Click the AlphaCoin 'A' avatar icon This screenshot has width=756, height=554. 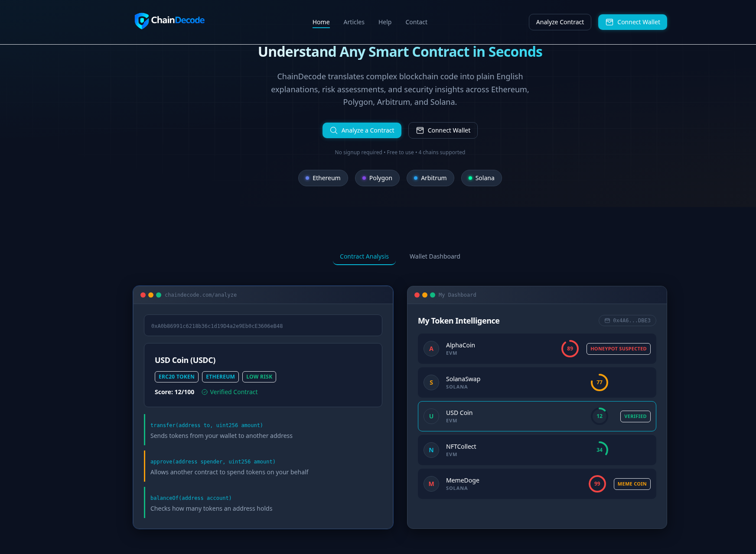[x=431, y=349]
